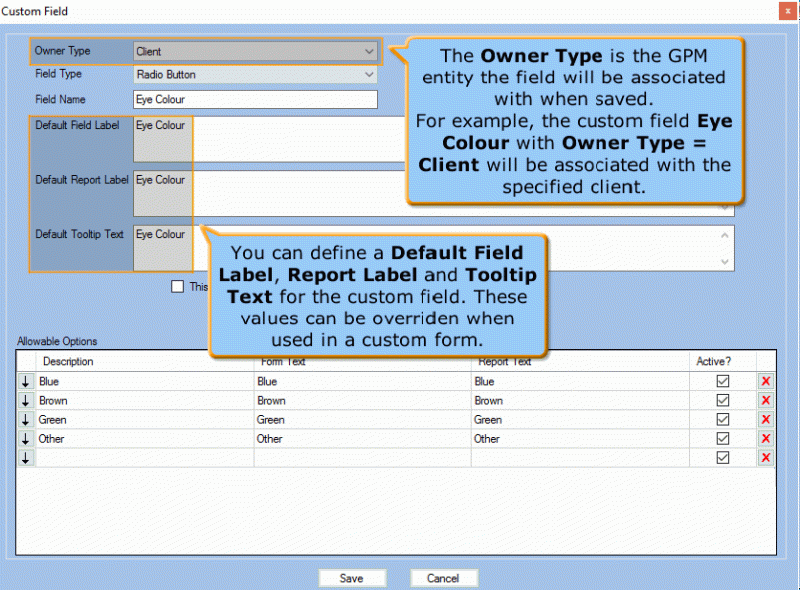Toggle the Active checkbox on the empty row
Image resolution: width=800 pixels, height=590 pixels.
point(722,457)
